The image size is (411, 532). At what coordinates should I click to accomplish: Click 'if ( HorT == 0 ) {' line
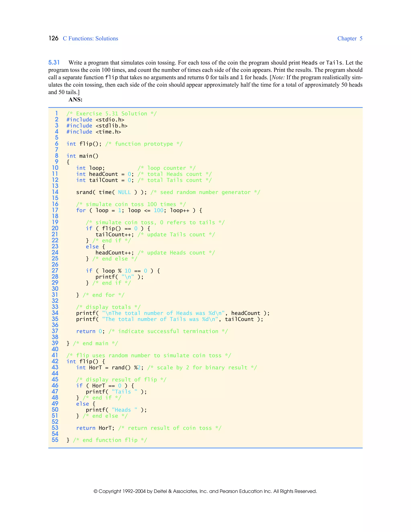pos(105,386)
